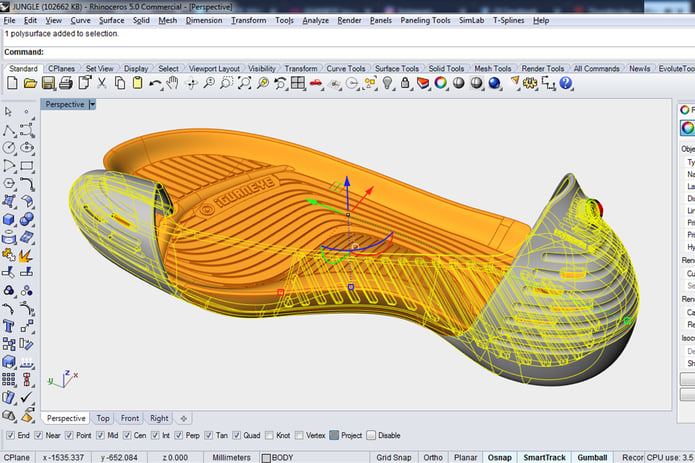Screen dimensions: 695x463
Task: Click the Copy icon in toolbar
Action: [x=120, y=83]
